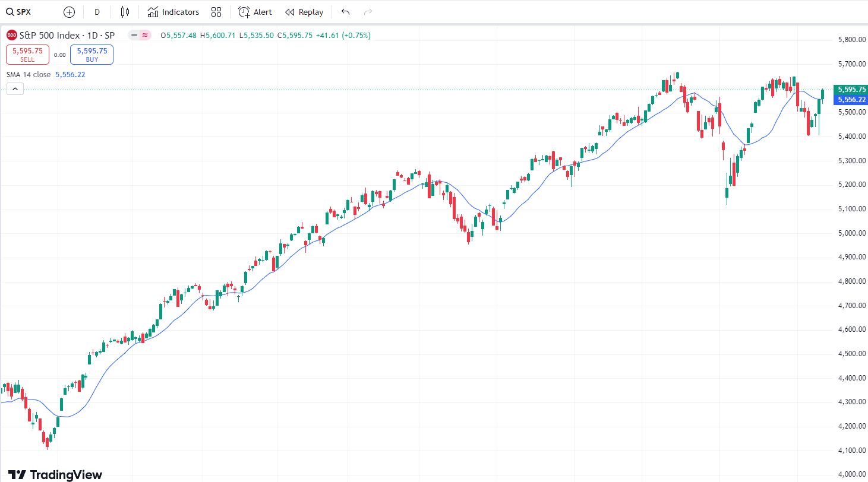Open the TradingView logo link
Viewport: 868px width, 482px height.
point(55,474)
